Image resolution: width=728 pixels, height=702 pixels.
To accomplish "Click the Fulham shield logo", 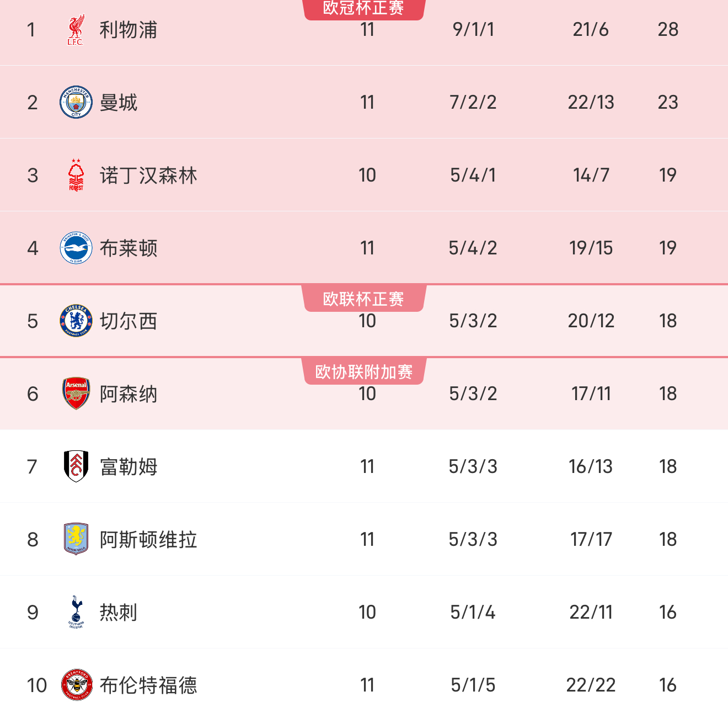I will pos(76,466).
